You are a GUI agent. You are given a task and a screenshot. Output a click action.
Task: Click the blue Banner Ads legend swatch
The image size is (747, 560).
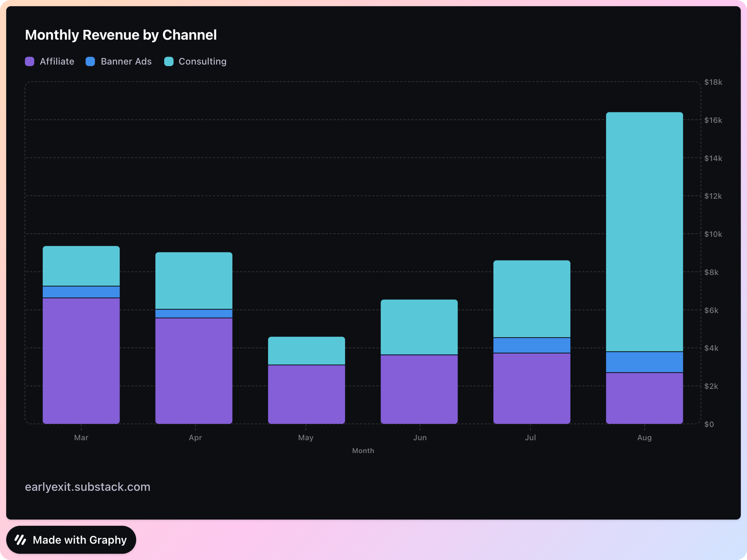coord(90,61)
